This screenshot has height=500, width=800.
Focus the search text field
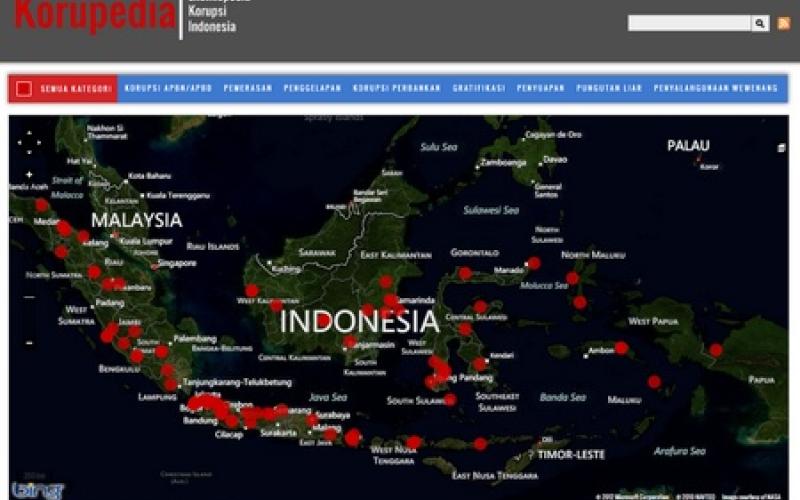coord(689,23)
